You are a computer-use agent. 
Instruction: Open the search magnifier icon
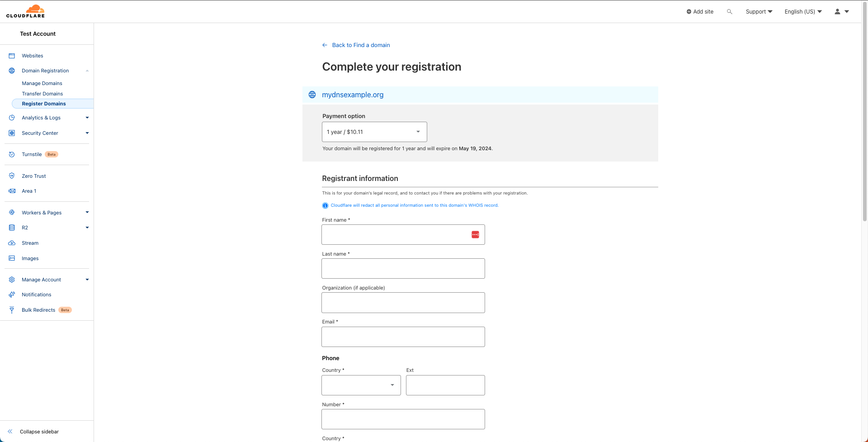(x=729, y=11)
